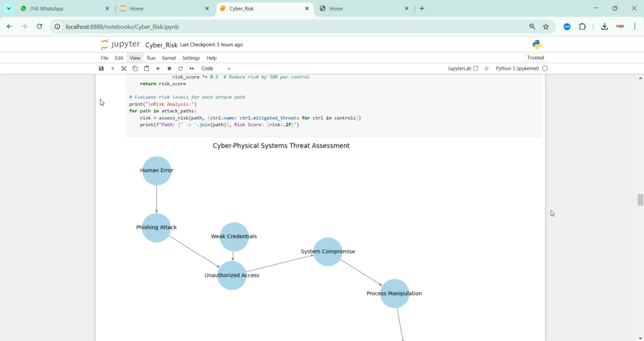Restart the kernel with circular arrow icon

180,69
